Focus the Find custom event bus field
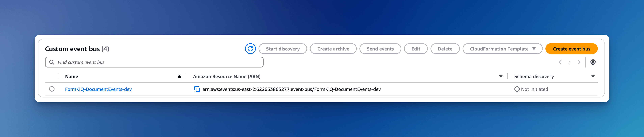The height and width of the screenshot is (137, 644). (154, 62)
